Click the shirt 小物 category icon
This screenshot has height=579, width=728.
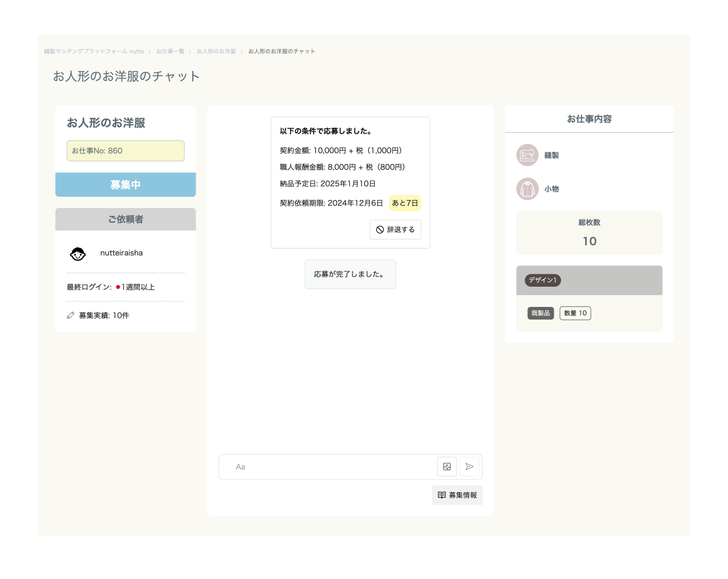pos(527,189)
